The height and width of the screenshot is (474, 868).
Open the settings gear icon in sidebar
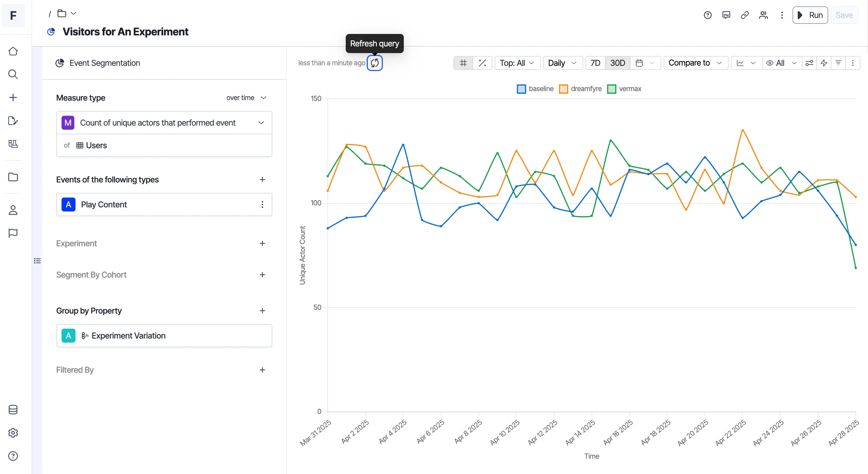[x=13, y=433]
